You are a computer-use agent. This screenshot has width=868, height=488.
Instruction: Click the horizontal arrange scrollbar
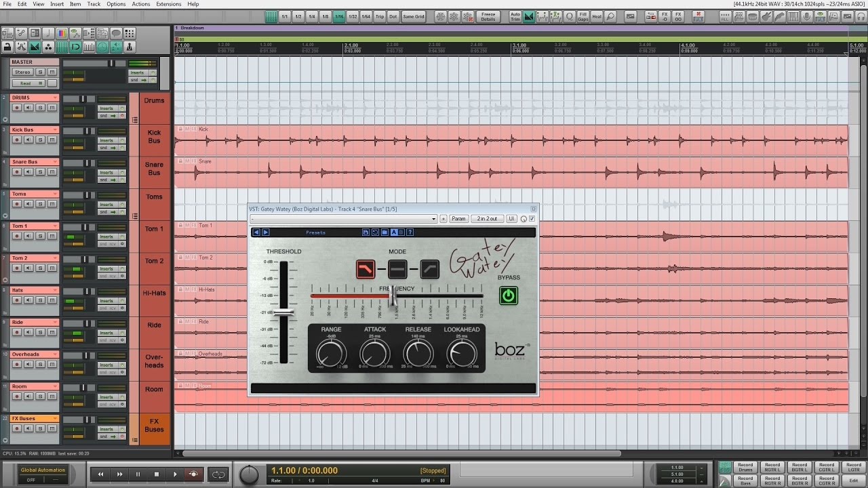401,453
